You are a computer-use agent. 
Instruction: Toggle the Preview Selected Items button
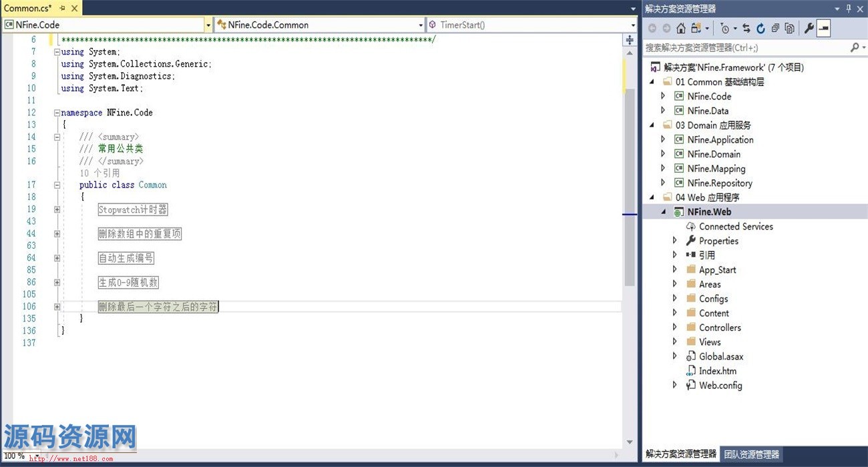[x=824, y=29]
